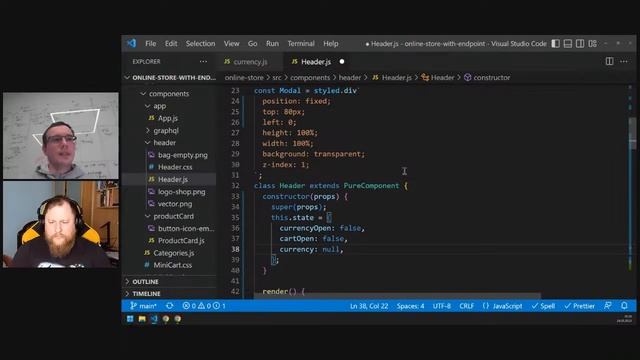
Task: Select the Header.js editor tab
Action: pyautogui.click(x=316, y=62)
